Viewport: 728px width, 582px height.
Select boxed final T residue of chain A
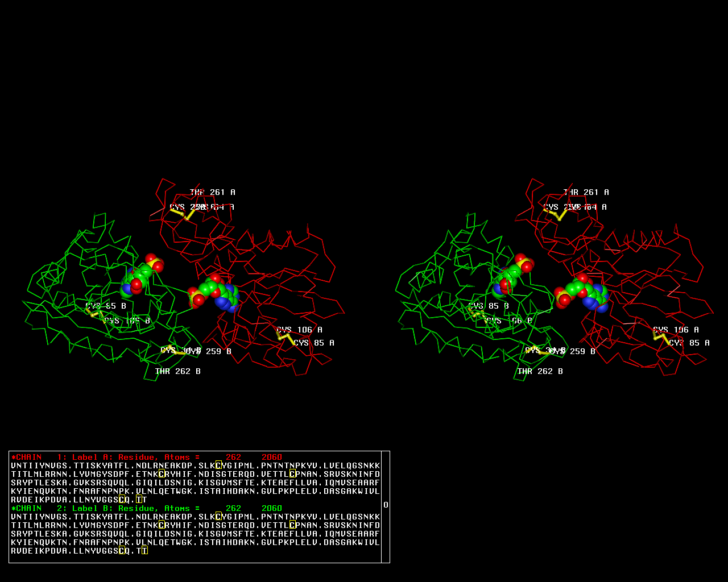pyautogui.click(x=139, y=500)
